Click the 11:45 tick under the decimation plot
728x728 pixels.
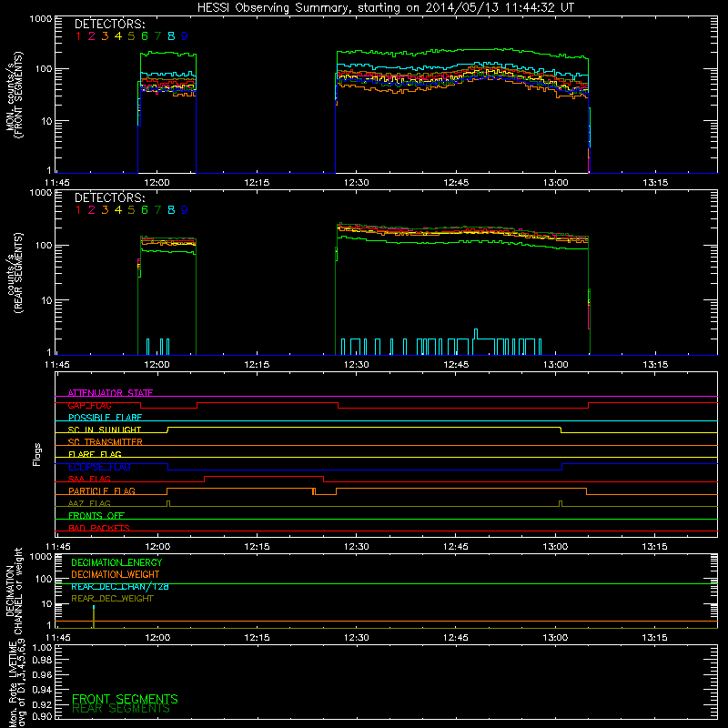58,638
